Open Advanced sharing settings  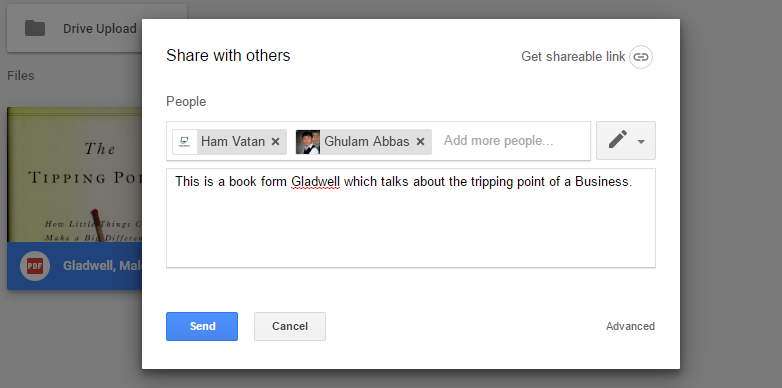[630, 326]
